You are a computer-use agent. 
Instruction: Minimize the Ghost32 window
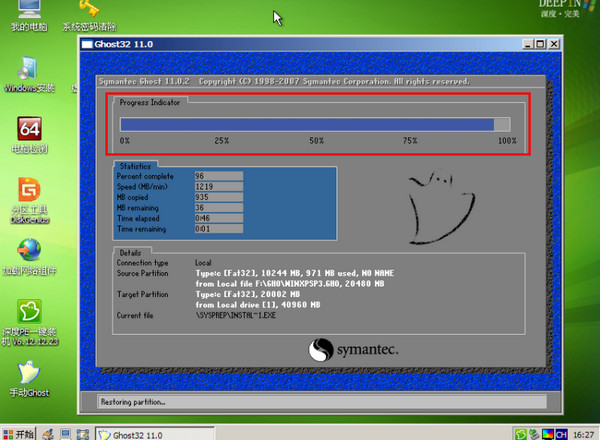coord(528,44)
